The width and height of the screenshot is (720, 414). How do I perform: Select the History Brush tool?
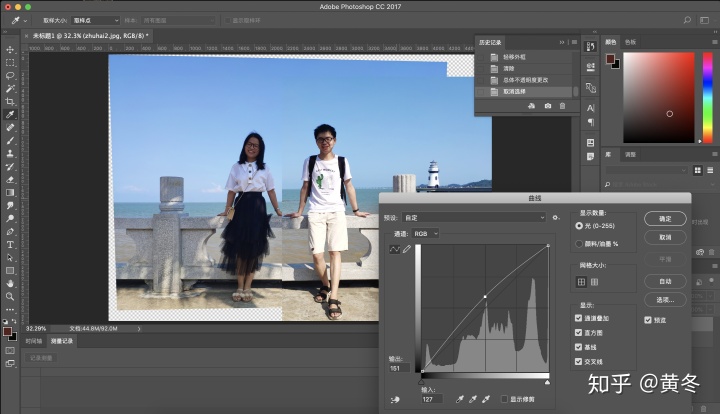(10, 167)
